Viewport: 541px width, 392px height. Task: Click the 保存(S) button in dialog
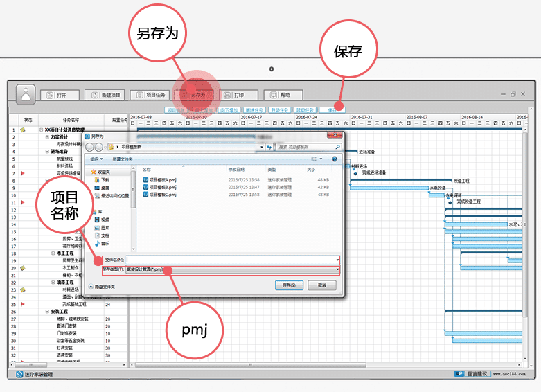point(289,285)
